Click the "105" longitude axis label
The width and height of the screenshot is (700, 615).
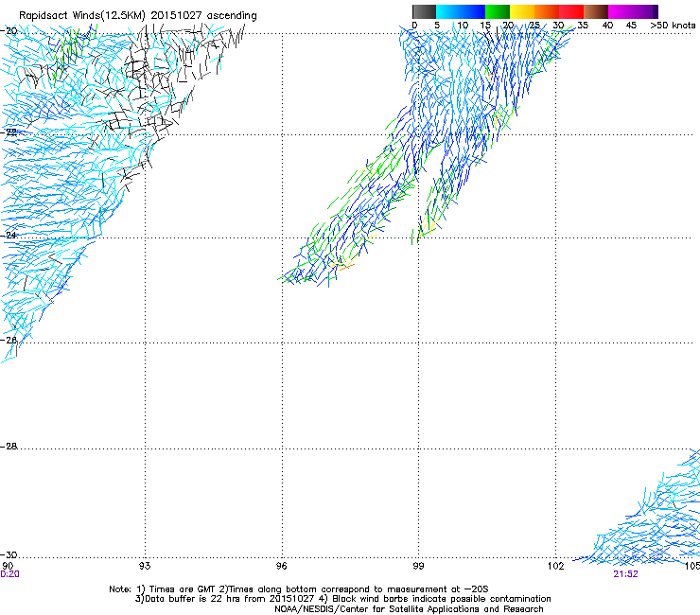pyautogui.click(x=692, y=566)
